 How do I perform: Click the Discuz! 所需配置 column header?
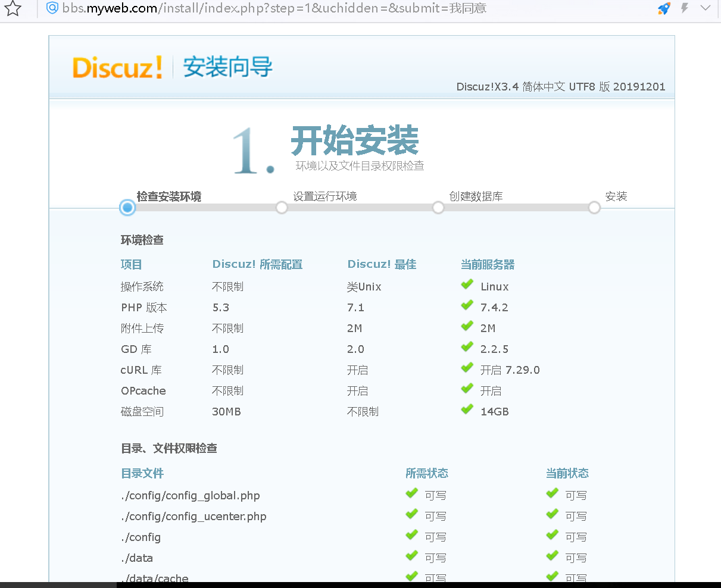pyautogui.click(x=257, y=264)
